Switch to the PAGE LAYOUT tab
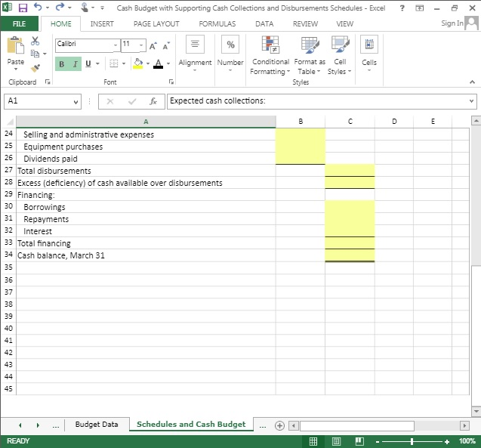 click(x=156, y=24)
